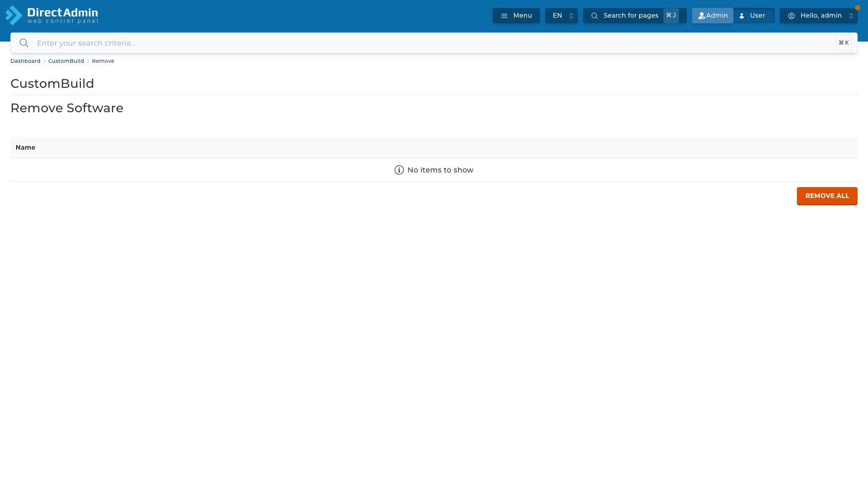Screen dimensions: 868x489
Task: Click the info icon beside No items to show
Action: pos(399,170)
